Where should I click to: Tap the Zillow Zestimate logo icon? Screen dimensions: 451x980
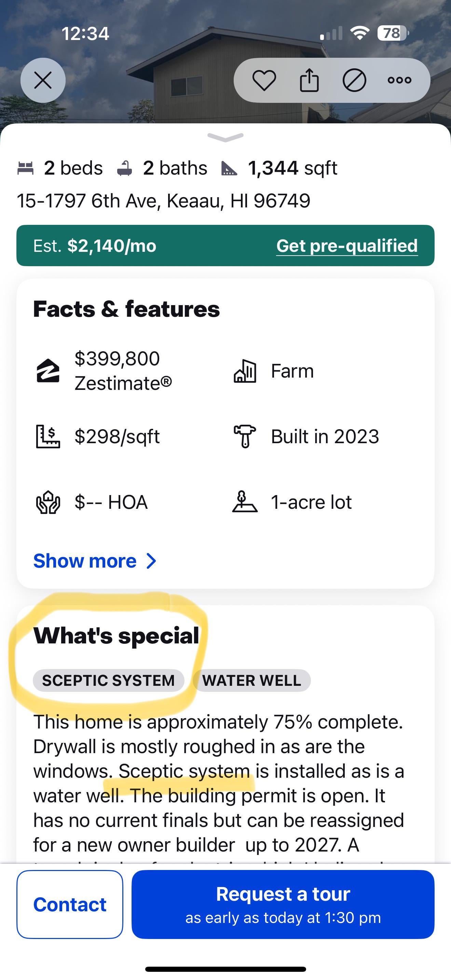click(48, 370)
